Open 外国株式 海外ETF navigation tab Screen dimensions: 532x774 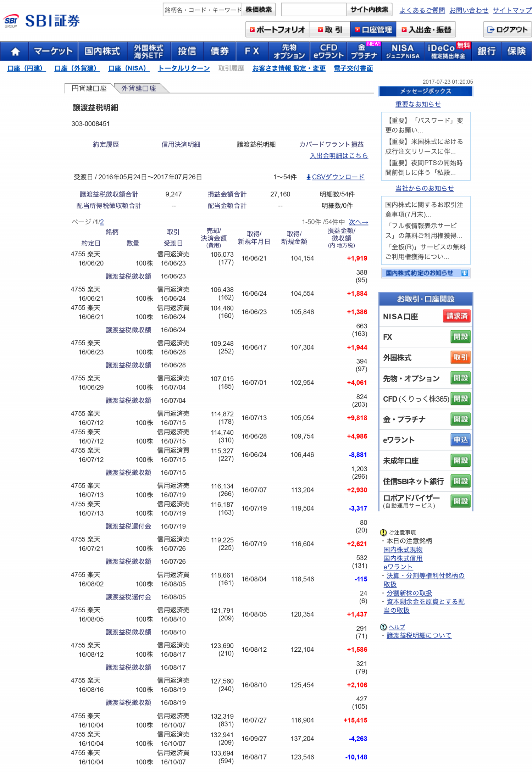[149, 51]
